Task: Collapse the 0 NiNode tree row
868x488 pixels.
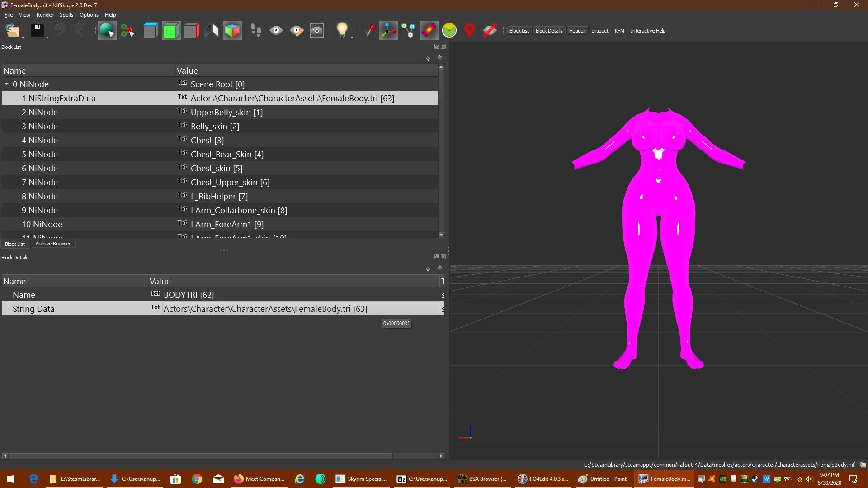Action: 6,84
